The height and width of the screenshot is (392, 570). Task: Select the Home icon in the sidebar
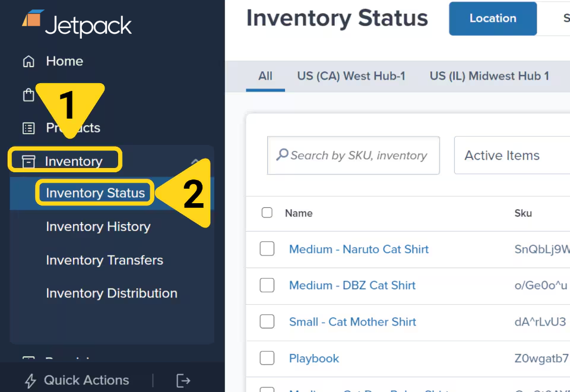coord(28,61)
